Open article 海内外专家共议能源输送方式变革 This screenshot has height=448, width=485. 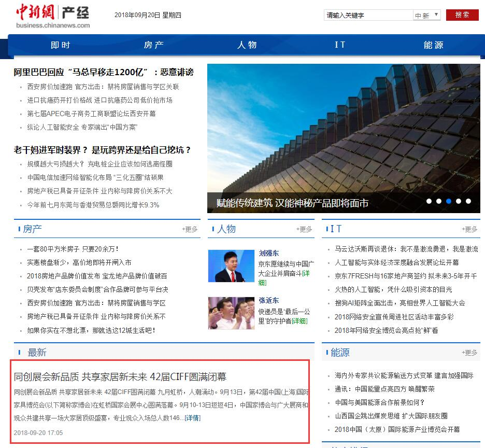[404, 375]
